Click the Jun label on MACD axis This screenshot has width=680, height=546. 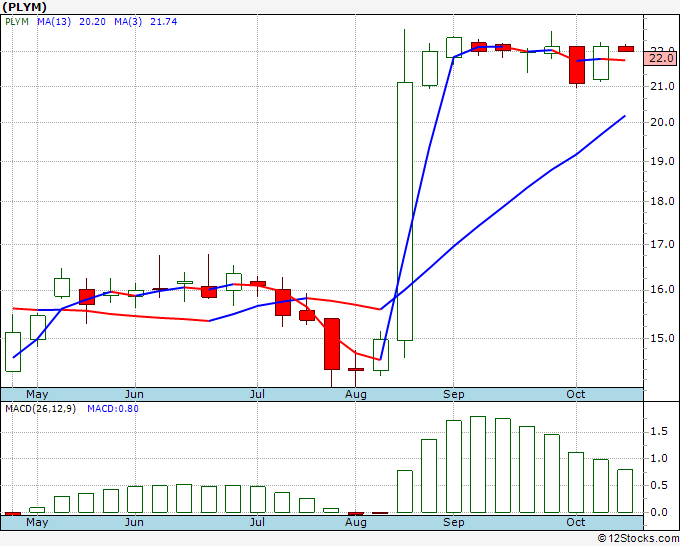pyautogui.click(x=134, y=523)
